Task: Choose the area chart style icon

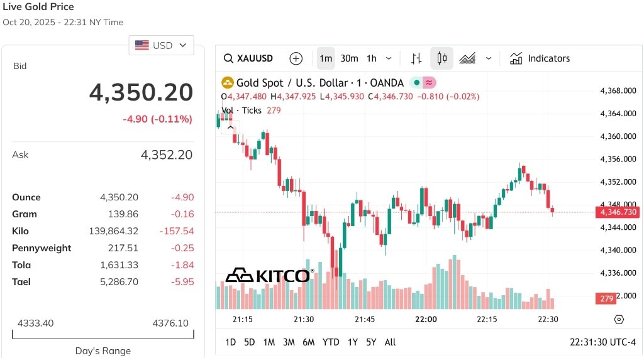Action: 467,58
